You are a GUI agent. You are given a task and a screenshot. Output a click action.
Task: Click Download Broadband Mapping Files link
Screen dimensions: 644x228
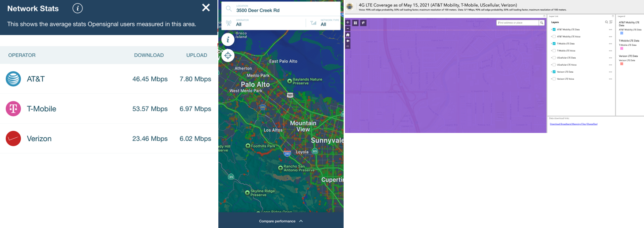(574, 124)
